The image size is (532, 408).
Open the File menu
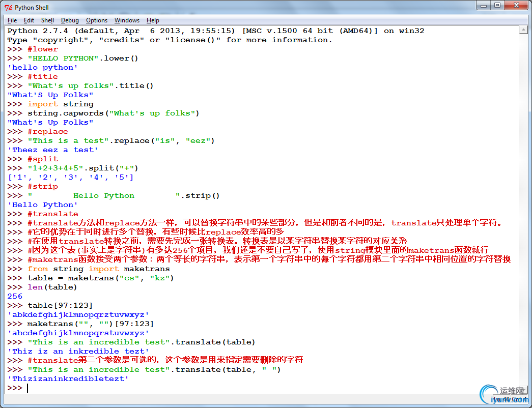pyautogui.click(x=12, y=20)
